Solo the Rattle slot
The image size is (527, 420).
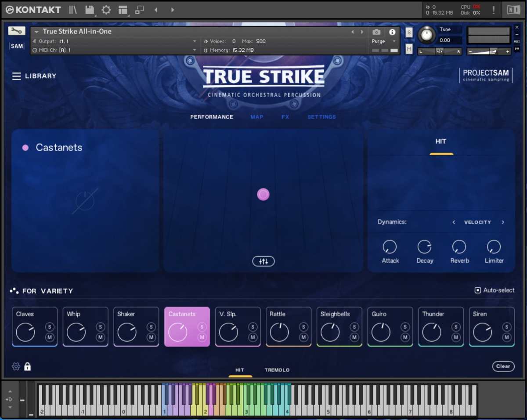point(303,327)
